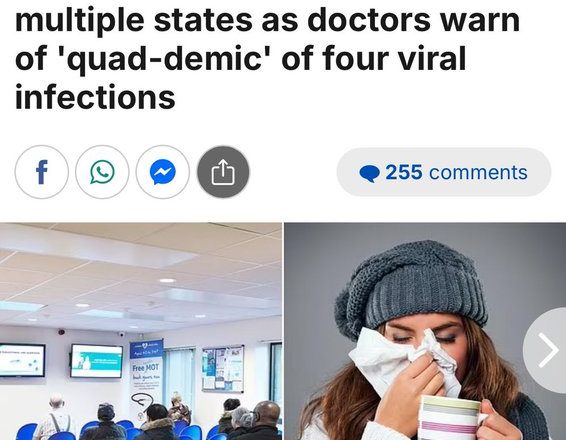Open the 255 comments section
The height and width of the screenshot is (440, 566).
(x=444, y=172)
